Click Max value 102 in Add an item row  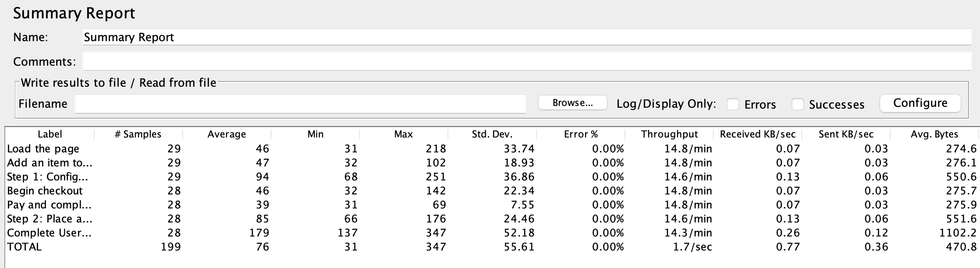tap(436, 163)
